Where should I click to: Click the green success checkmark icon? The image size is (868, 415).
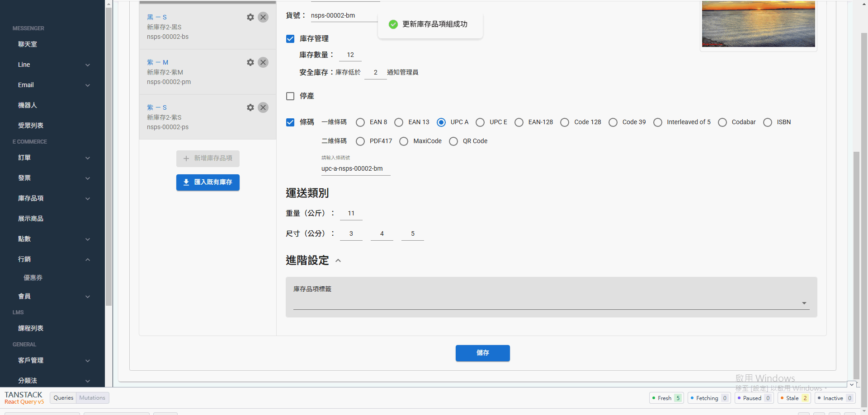(x=393, y=24)
